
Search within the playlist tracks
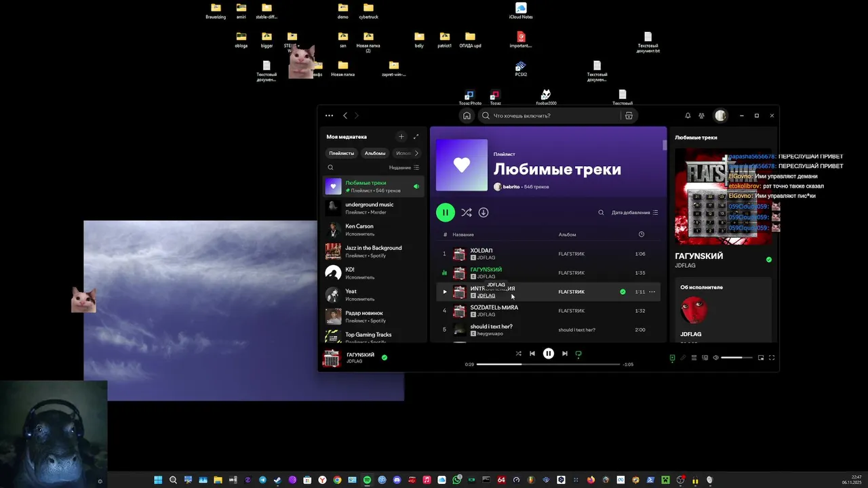[x=601, y=213]
